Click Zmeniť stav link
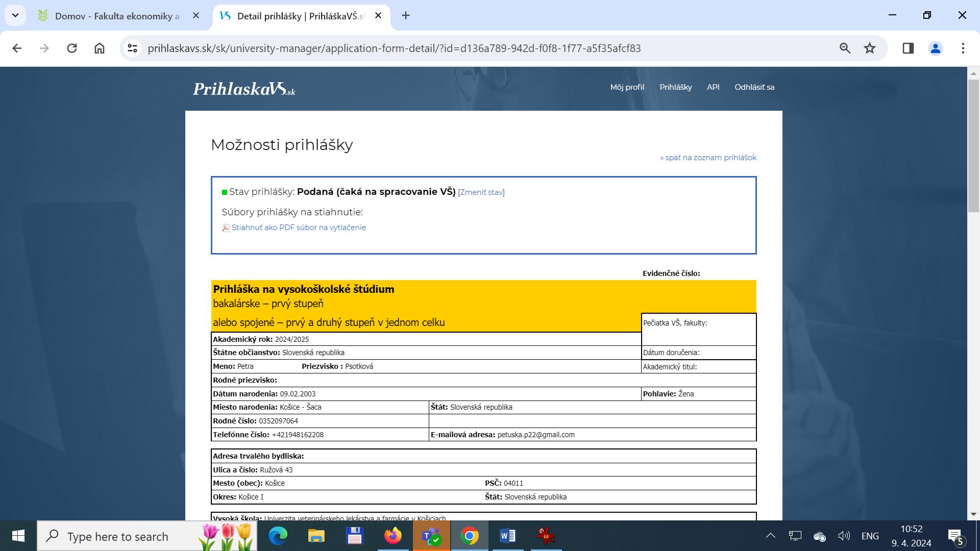Image resolution: width=980 pixels, height=551 pixels. pos(481,192)
